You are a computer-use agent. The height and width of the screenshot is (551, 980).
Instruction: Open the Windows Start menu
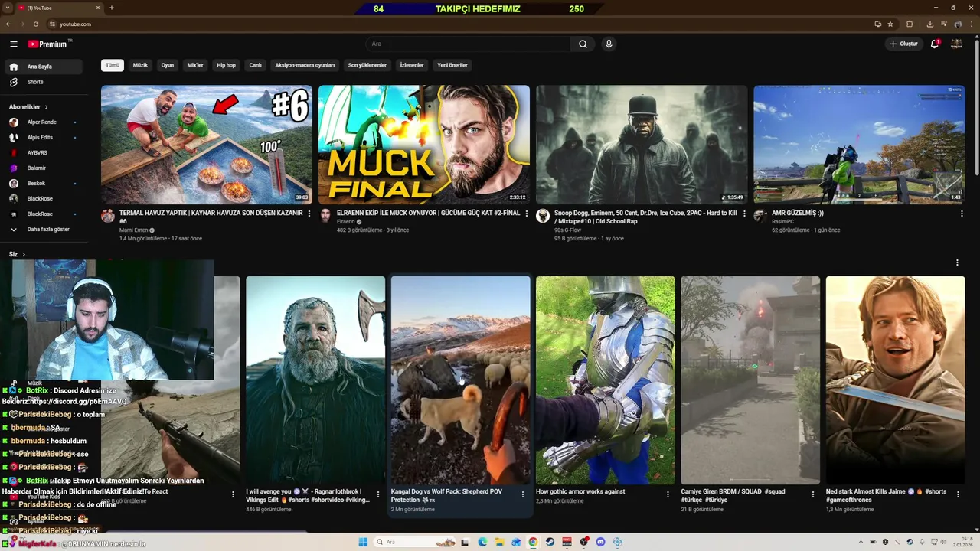(x=363, y=542)
